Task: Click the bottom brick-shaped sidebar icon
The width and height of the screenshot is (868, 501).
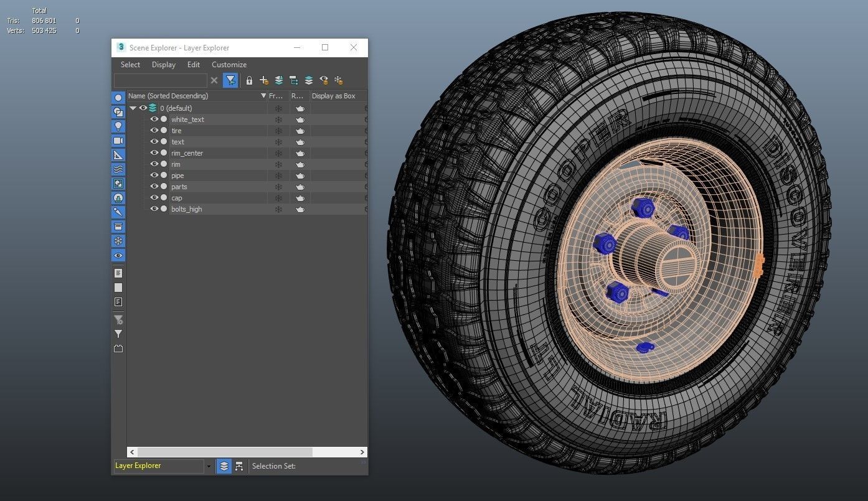Action: [118, 349]
